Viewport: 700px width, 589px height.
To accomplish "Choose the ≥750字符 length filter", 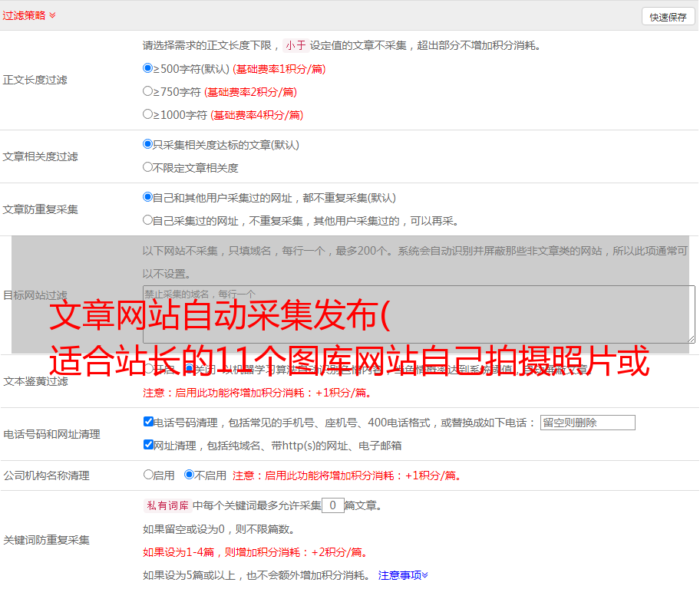I will click(x=148, y=91).
